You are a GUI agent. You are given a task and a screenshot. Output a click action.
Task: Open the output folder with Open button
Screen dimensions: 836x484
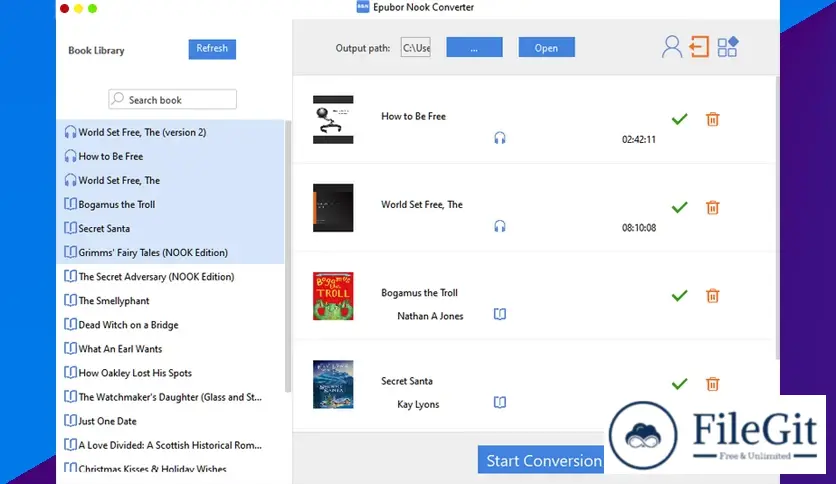pyautogui.click(x=546, y=47)
